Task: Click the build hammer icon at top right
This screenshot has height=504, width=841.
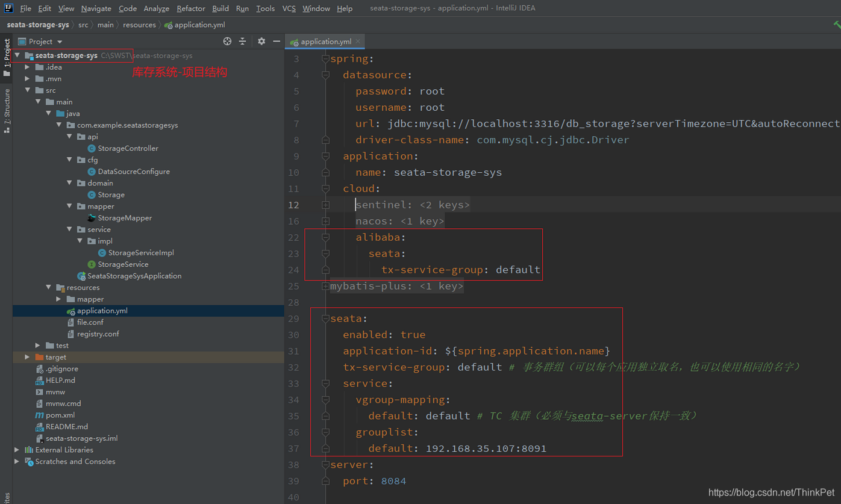Action: pos(837,25)
